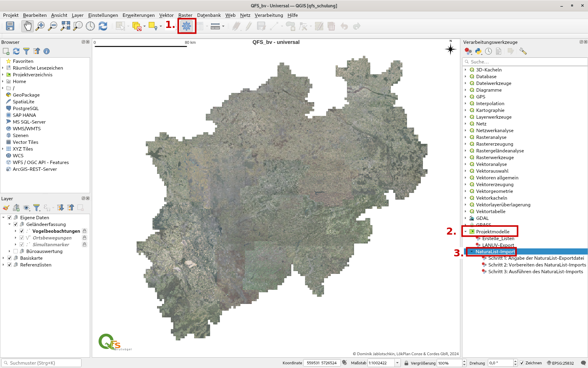The image size is (588, 368).
Task: Open the Verarbeitung menu
Action: (x=269, y=15)
